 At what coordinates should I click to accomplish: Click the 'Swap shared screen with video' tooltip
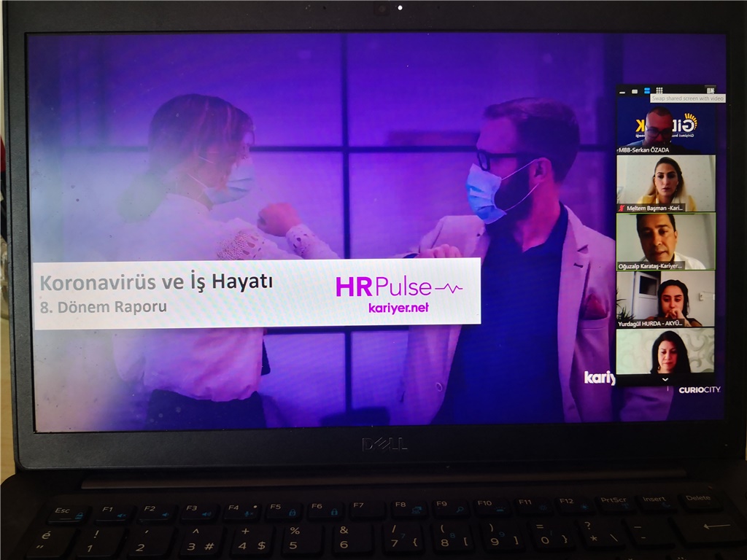(x=687, y=98)
